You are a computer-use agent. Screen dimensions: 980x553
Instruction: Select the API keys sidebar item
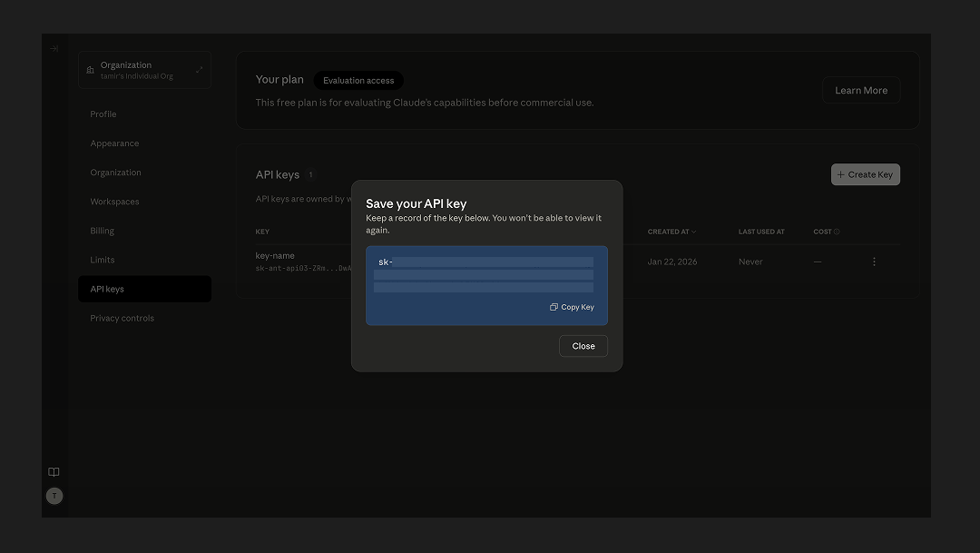(144, 289)
